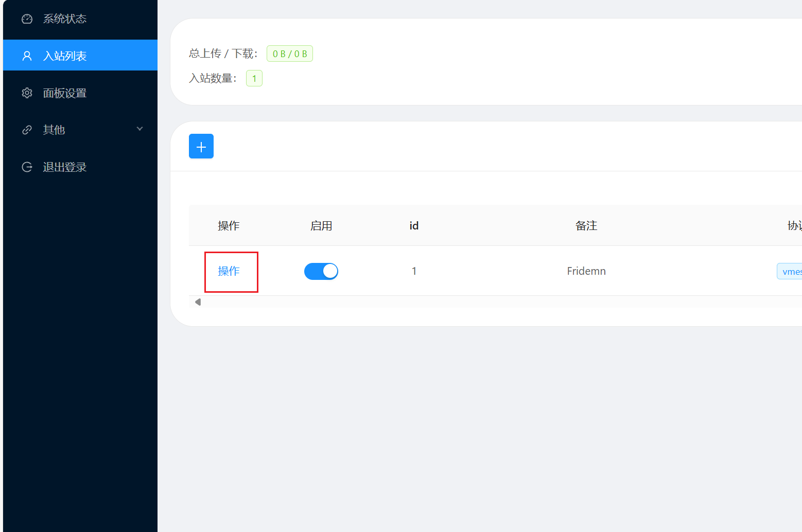Click the 操作 column header

tap(229, 226)
